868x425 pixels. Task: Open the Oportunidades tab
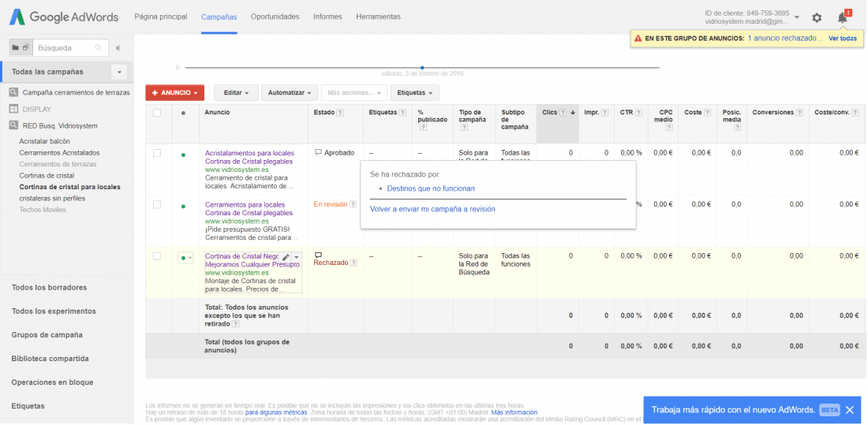click(275, 17)
